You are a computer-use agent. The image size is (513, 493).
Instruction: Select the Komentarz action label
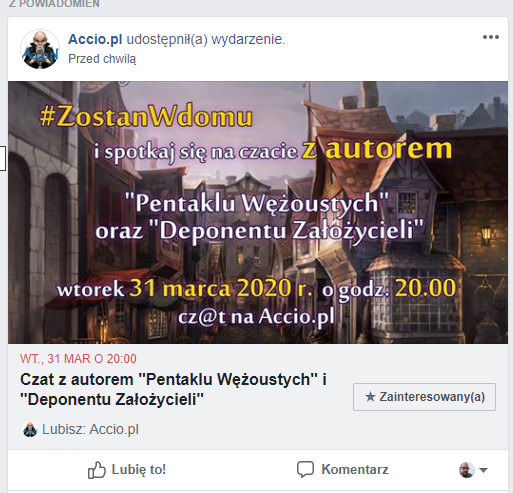pyautogui.click(x=355, y=469)
